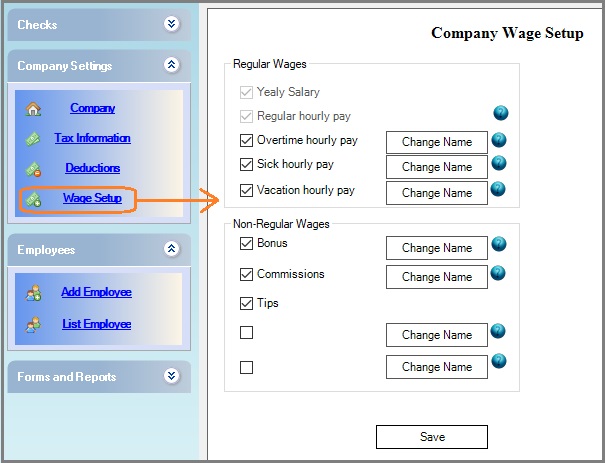This screenshot has height=463, width=605.
Task: Click help icon for Commissions row
Action: [x=499, y=273]
